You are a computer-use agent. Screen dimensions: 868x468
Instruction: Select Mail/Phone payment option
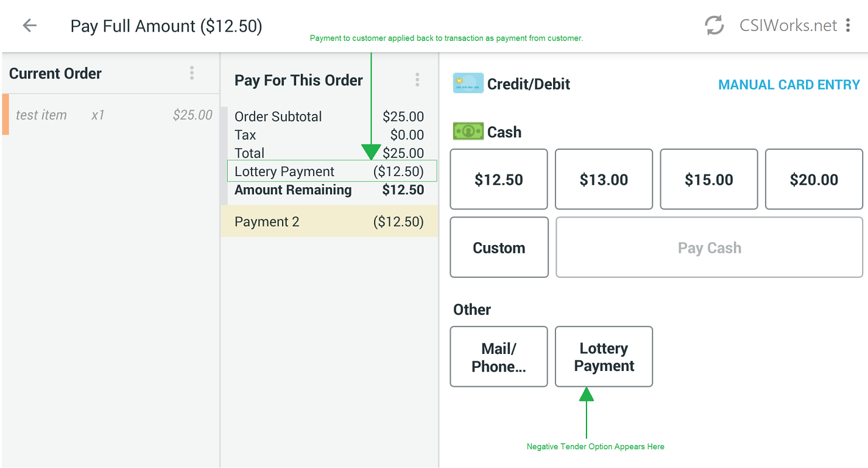[498, 357]
